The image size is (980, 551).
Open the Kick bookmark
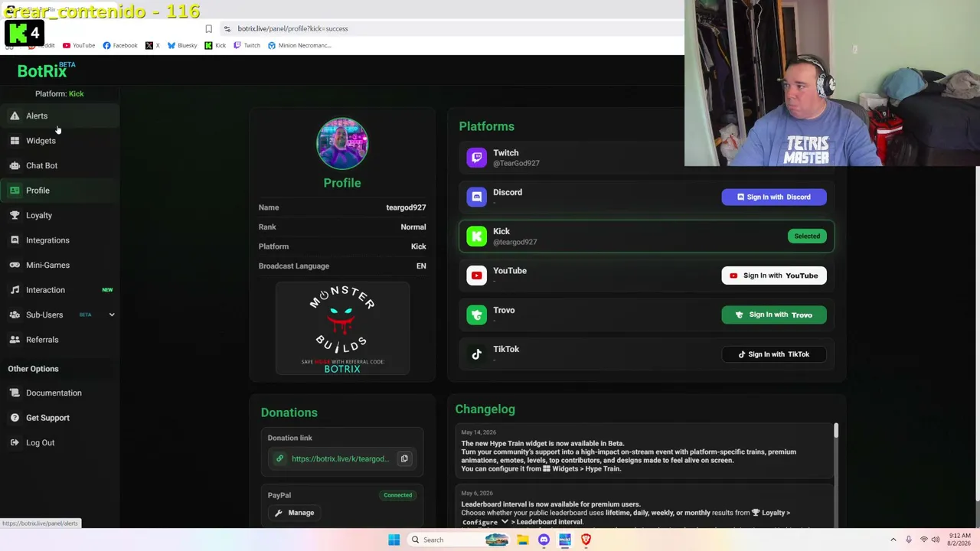[215, 45]
